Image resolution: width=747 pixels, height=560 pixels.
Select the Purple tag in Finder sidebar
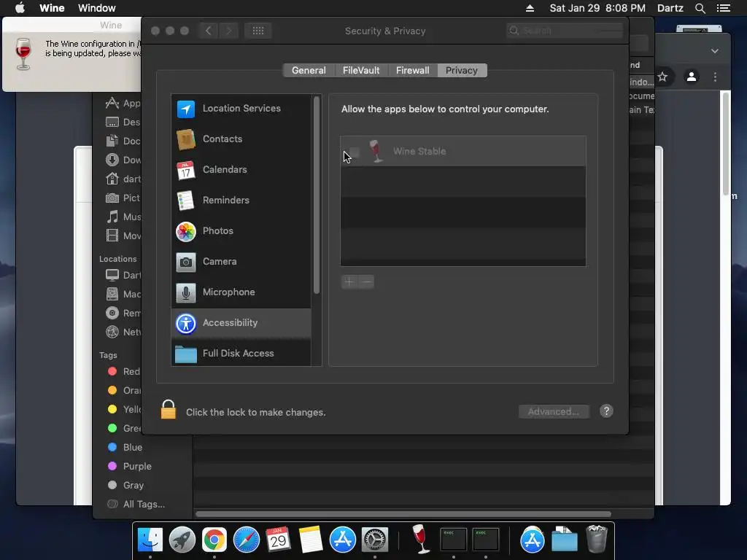click(130, 466)
